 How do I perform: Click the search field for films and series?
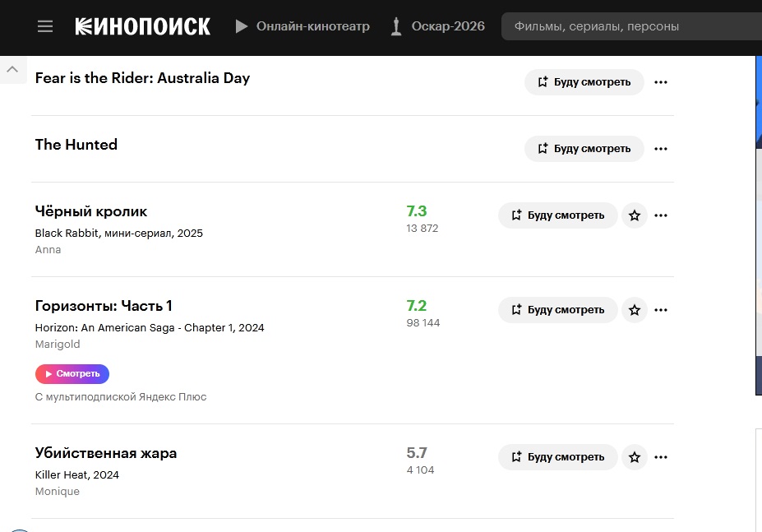click(625, 26)
